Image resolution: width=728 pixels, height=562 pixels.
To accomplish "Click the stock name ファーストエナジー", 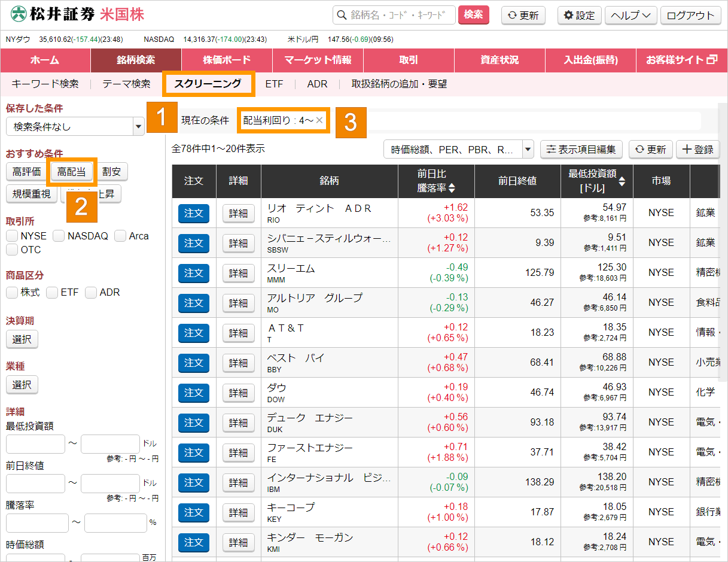I will pos(310,448).
